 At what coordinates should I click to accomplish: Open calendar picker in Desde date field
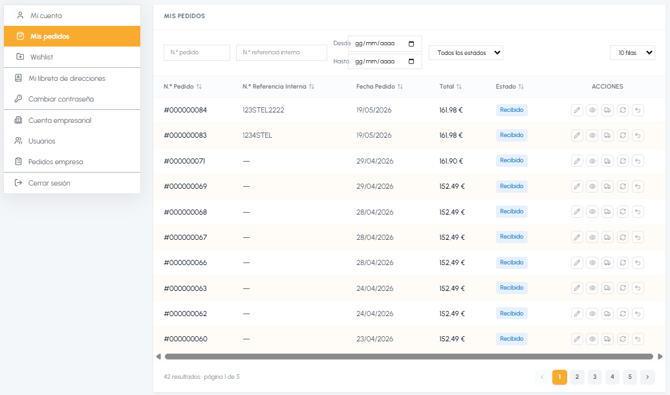411,44
